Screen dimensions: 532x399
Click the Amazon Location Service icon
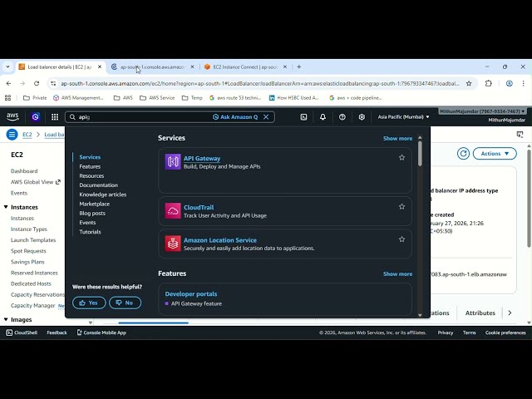click(x=173, y=244)
